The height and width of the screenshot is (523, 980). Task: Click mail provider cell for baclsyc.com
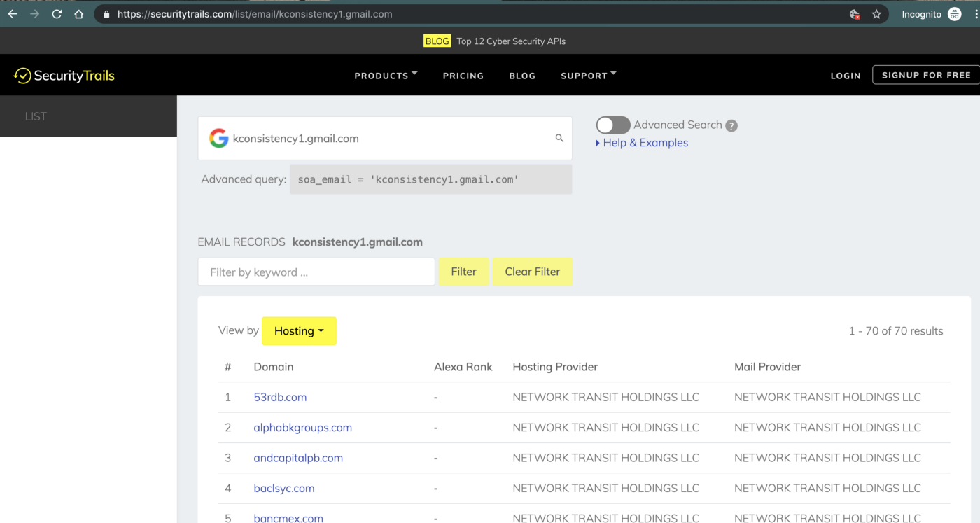pyautogui.click(x=827, y=489)
